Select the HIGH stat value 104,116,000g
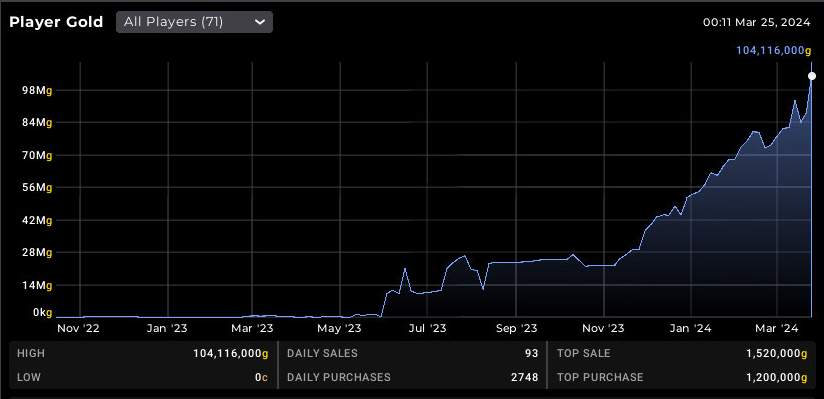The width and height of the screenshot is (824, 399). click(231, 353)
